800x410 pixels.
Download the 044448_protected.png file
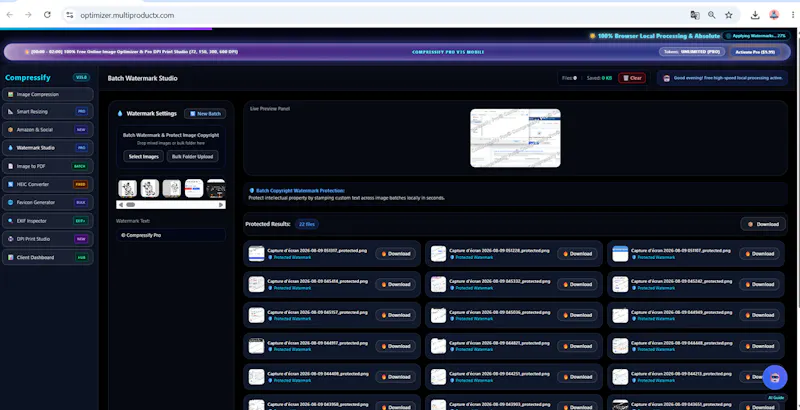coord(759,346)
